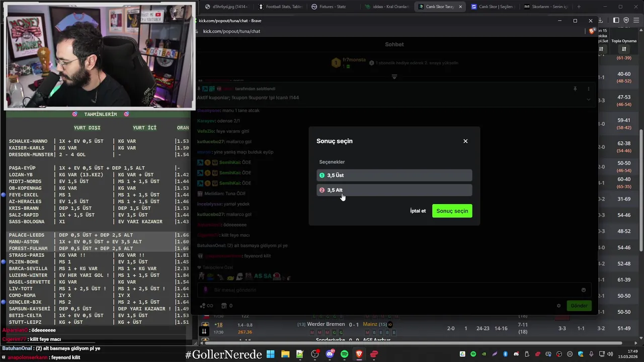Close the Sonuç seçin dialog with the X
The width and height of the screenshot is (644, 362).
point(465,141)
